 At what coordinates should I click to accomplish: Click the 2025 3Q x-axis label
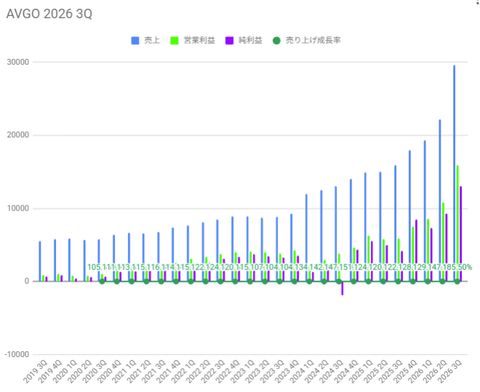(x=391, y=371)
